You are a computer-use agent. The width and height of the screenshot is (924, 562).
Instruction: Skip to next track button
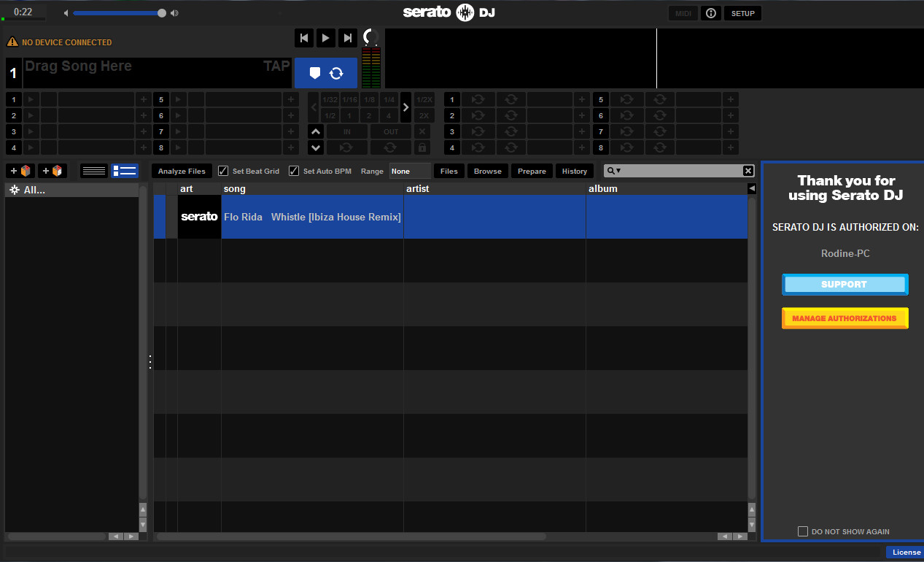[348, 38]
